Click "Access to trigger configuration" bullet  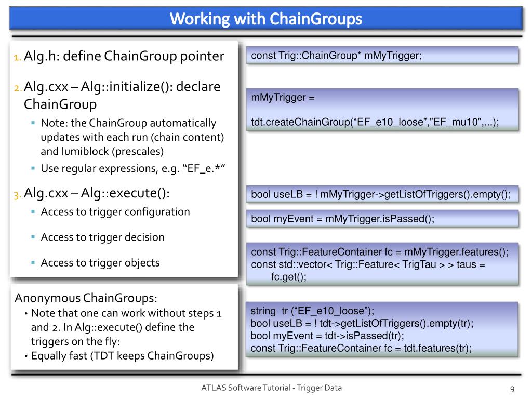(115, 212)
